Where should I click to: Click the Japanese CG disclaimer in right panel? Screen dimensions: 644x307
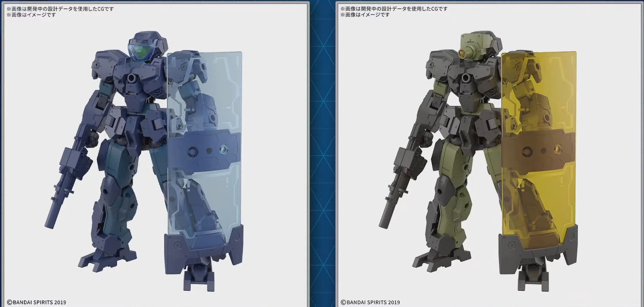(394, 9)
